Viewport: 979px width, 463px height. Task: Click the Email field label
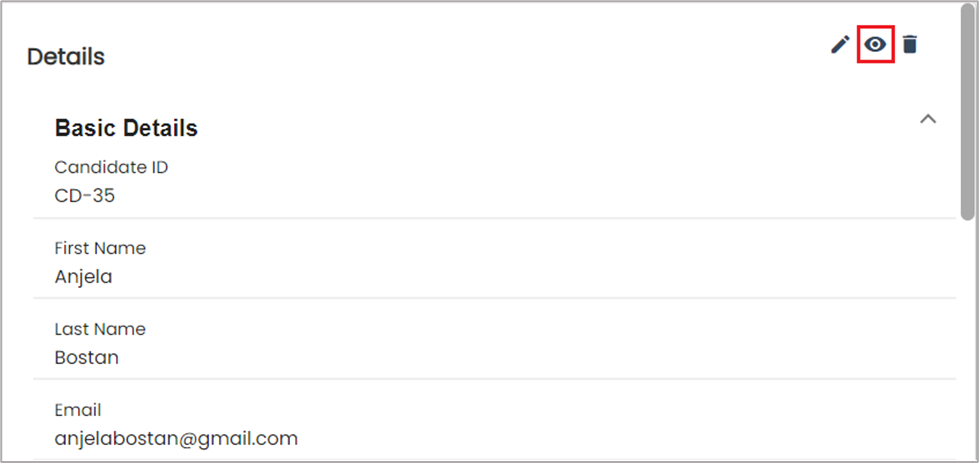[x=78, y=410]
